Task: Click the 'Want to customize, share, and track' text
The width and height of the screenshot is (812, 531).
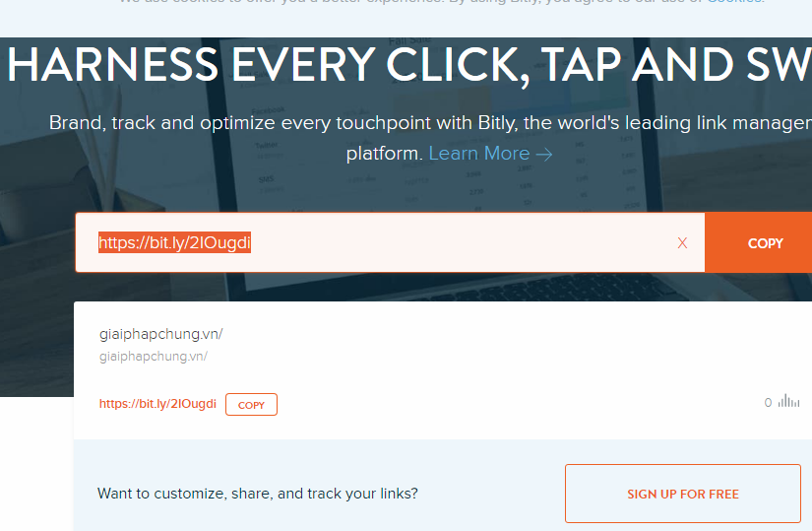Action: [257, 494]
